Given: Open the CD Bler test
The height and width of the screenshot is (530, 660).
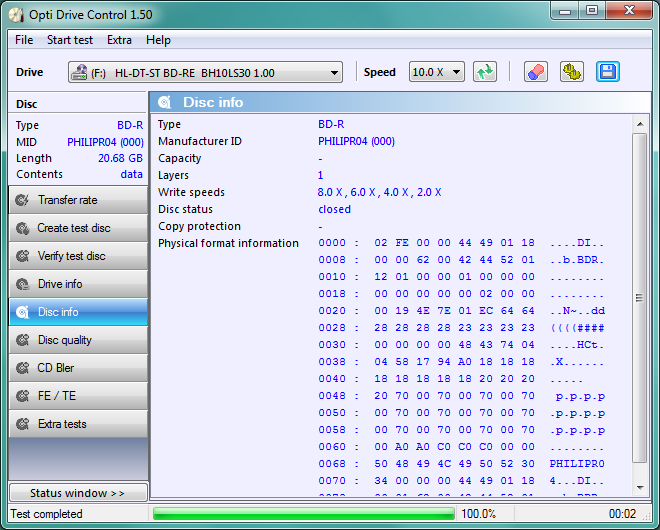Looking at the screenshot, I should (x=78, y=368).
